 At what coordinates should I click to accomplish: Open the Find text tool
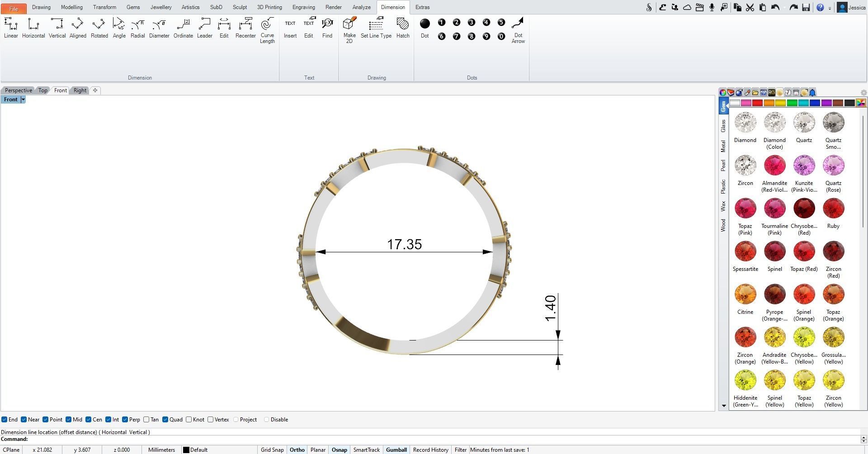(x=327, y=28)
